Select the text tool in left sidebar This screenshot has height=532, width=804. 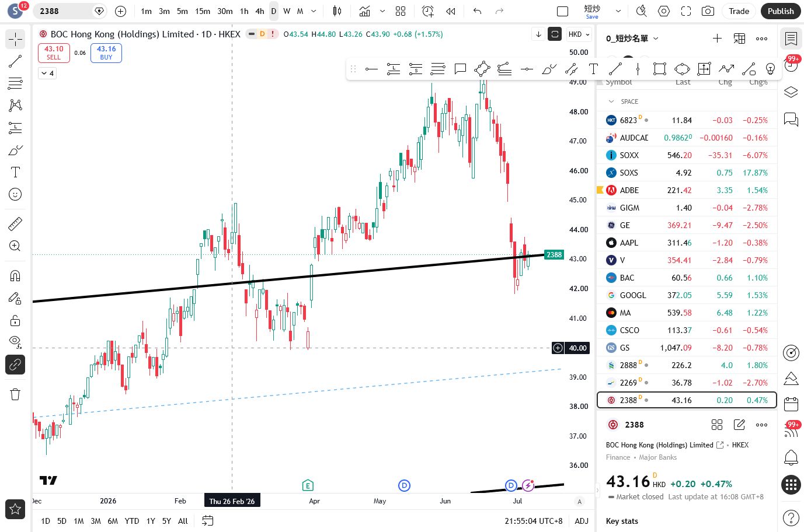click(x=15, y=172)
